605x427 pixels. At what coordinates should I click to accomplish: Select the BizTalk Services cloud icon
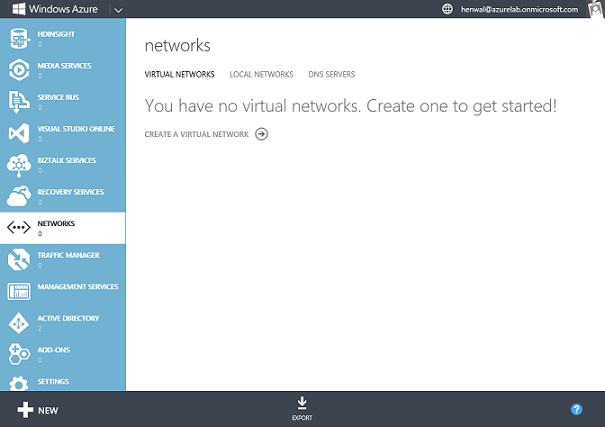coord(19,165)
